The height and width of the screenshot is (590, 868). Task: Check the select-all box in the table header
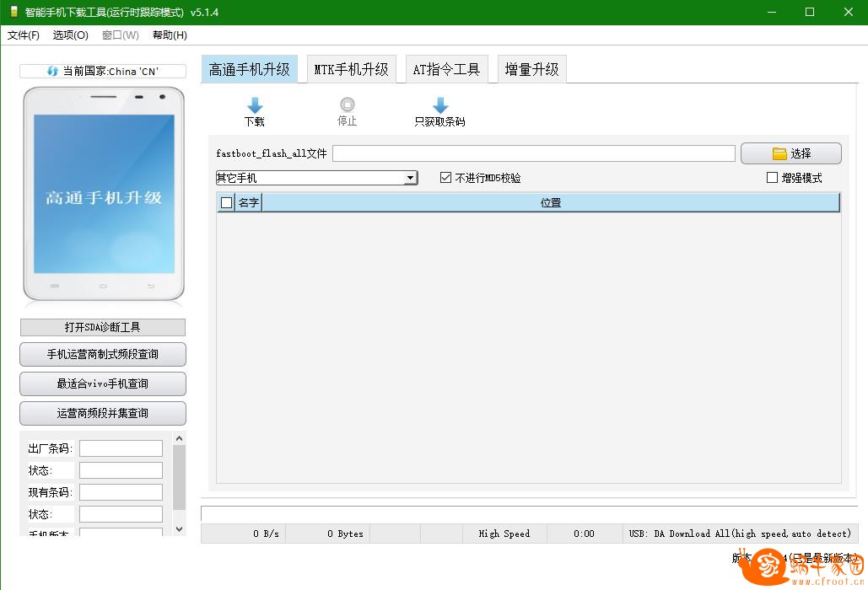pyautogui.click(x=226, y=202)
